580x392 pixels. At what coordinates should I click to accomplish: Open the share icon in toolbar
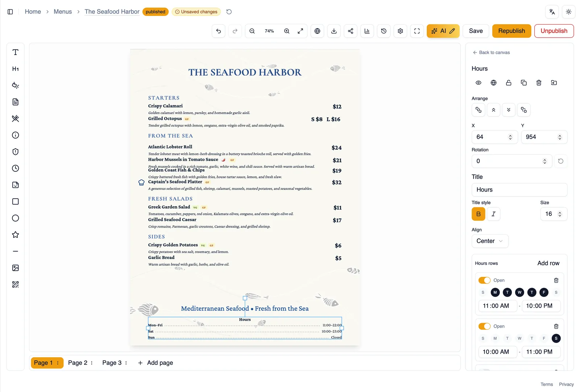pyautogui.click(x=351, y=31)
